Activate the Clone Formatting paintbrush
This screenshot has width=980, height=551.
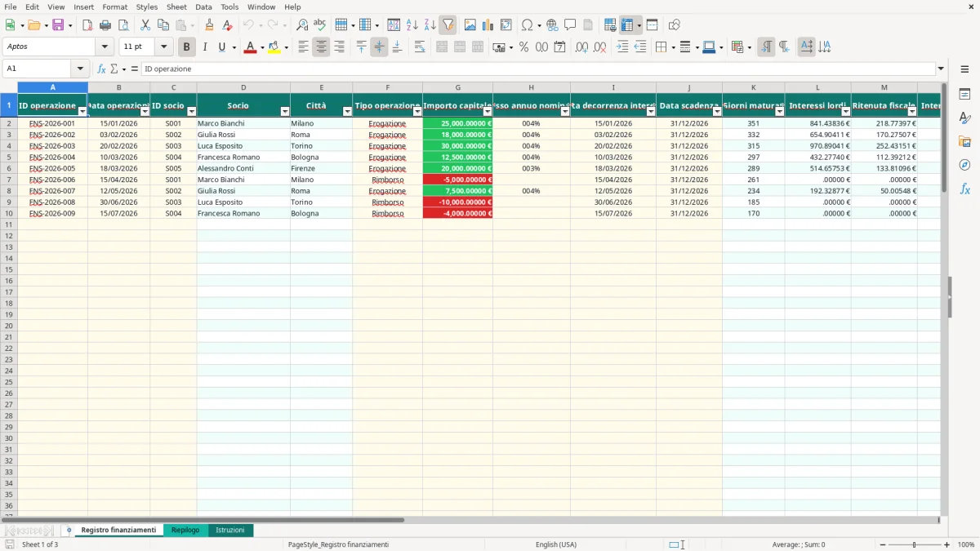(x=209, y=25)
